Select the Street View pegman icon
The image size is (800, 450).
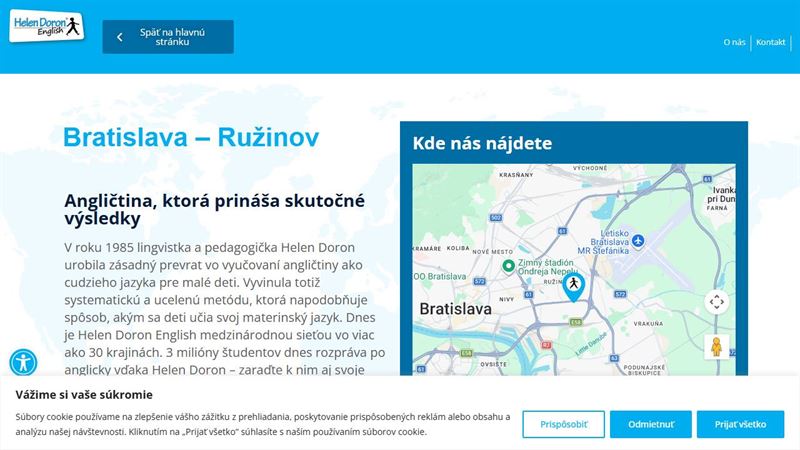coord(716,347)
